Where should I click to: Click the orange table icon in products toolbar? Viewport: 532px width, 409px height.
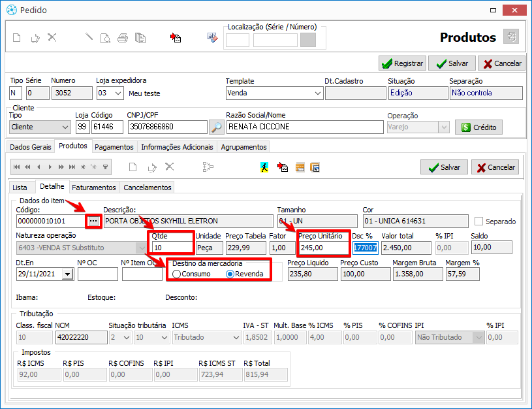click(300, 167)
